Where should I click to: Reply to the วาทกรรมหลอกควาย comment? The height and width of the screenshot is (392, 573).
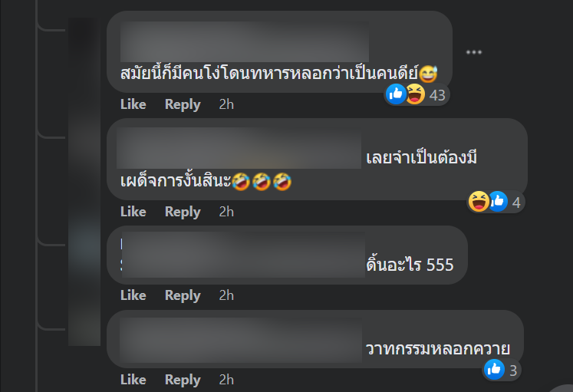(183, 380)
